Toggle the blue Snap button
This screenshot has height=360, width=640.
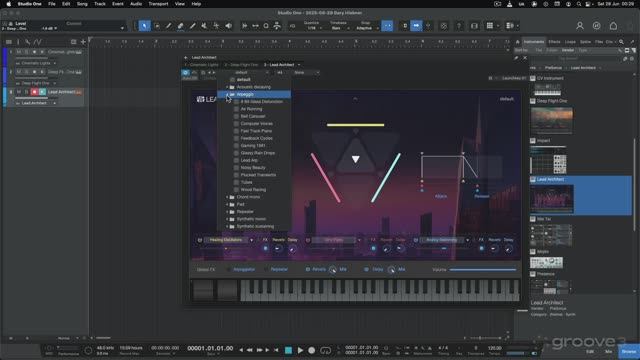pyautogui.click(x=387, y=26)
